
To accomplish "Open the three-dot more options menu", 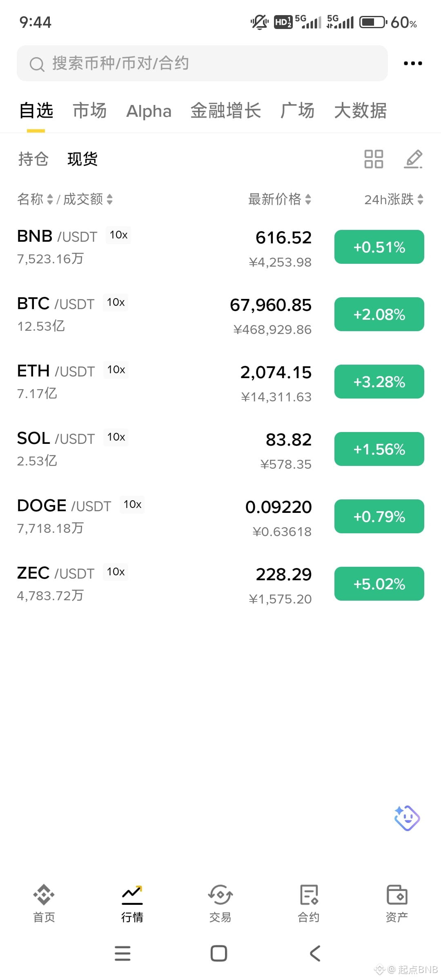I will click(x=412, y=63).
